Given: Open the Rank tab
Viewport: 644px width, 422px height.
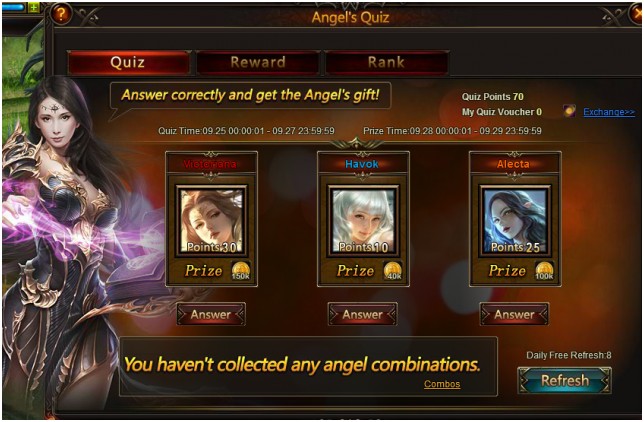Looking at the screenshot, I should point(386,62).
